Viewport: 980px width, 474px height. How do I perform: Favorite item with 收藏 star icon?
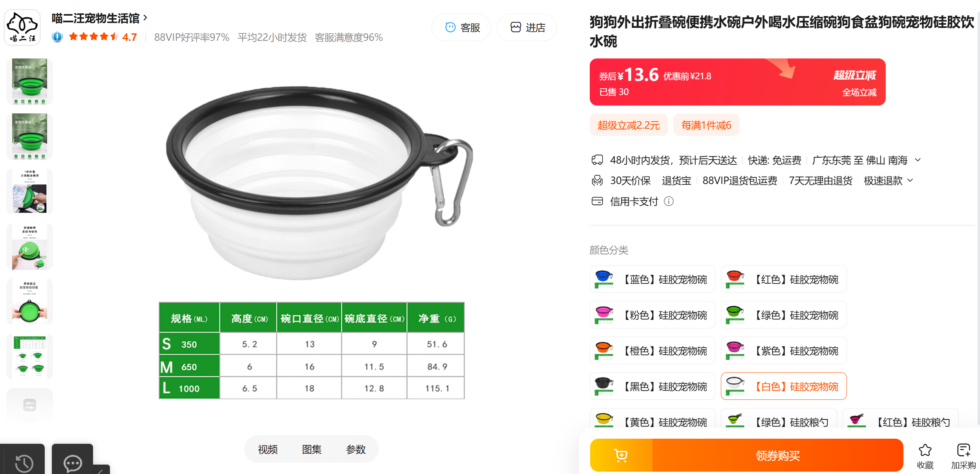[x=925, y=450]
